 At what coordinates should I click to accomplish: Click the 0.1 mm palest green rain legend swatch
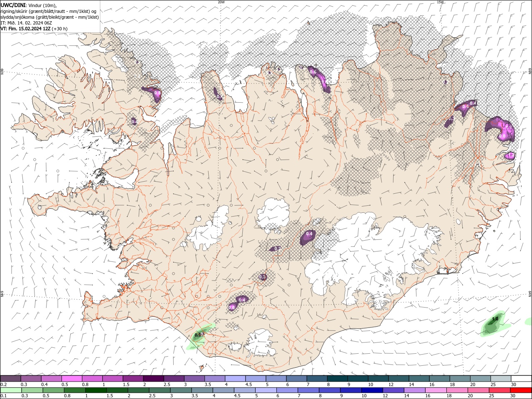[x=11, y=390]
